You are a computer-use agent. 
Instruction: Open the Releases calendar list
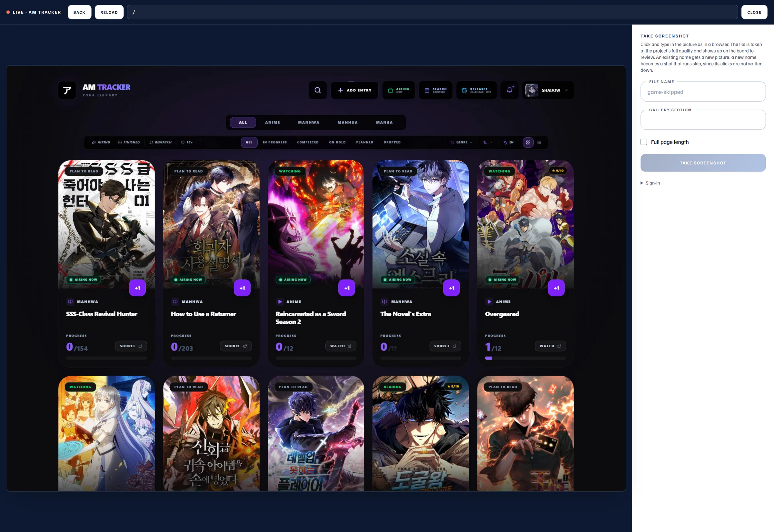click(x=476, y=90)
